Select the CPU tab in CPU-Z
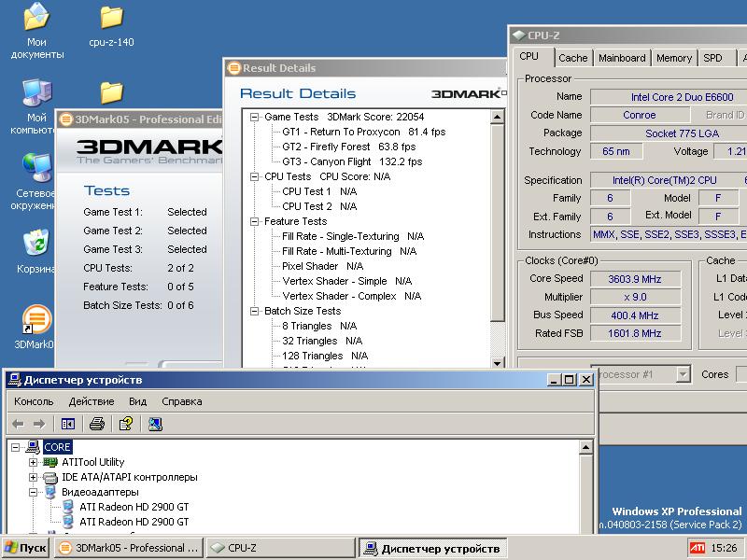 pos(531,56)
